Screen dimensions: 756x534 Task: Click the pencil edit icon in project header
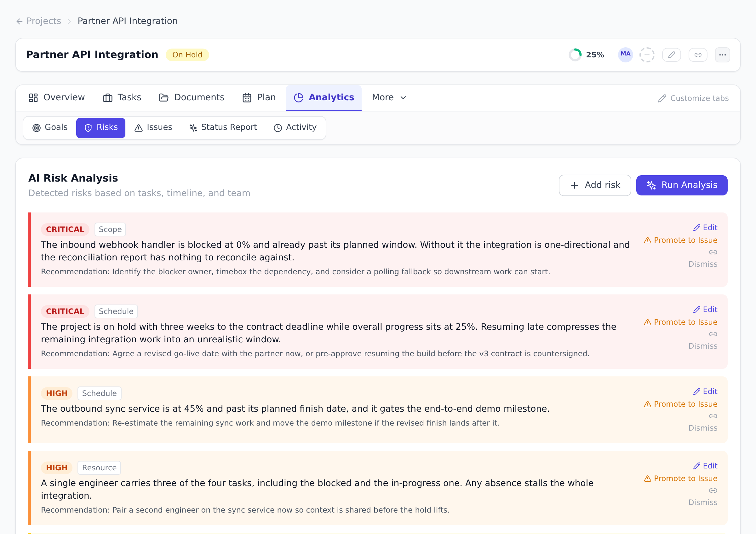pos(671,55)
